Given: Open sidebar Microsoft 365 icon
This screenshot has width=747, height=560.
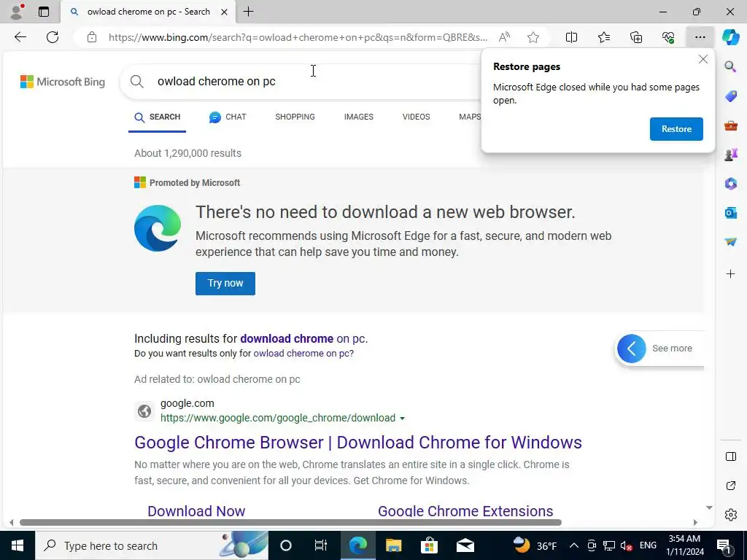Looking at the screenshot, I should 730,184.
